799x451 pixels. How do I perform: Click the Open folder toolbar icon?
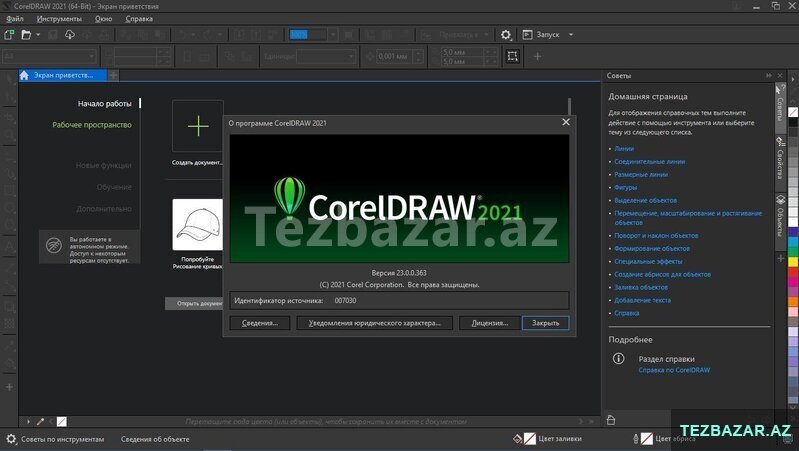(x=26, y=35)
